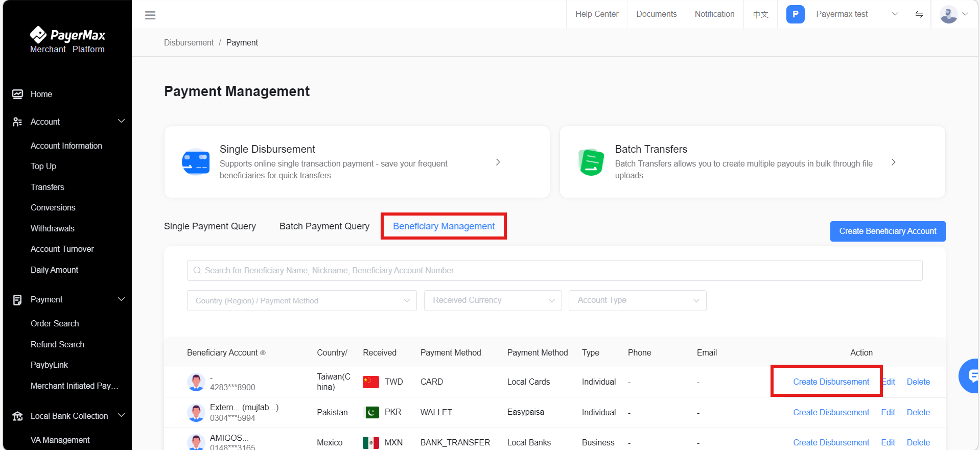Click the Local Bank Collection icon
Viewport: 980px width, 450px height.
tap(17, 416)
